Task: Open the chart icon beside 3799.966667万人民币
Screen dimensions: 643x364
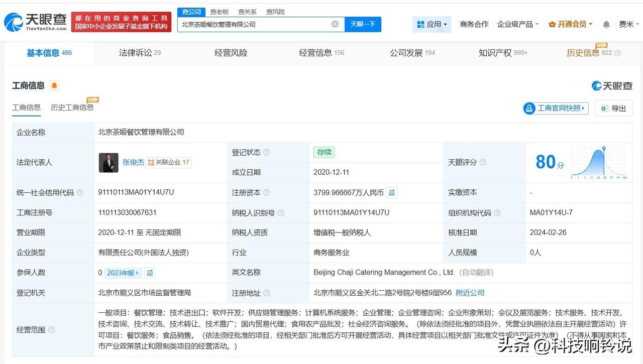Action: click(x=392, y=192)
